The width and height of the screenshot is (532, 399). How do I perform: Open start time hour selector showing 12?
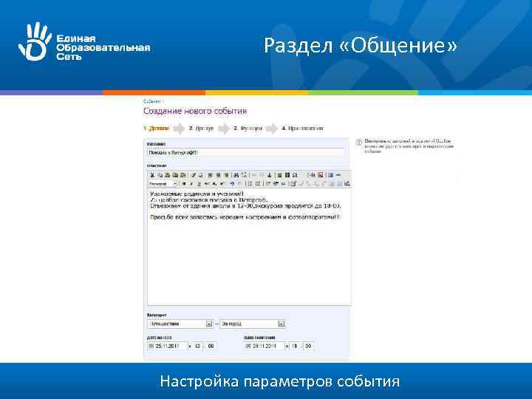[197, 346]
